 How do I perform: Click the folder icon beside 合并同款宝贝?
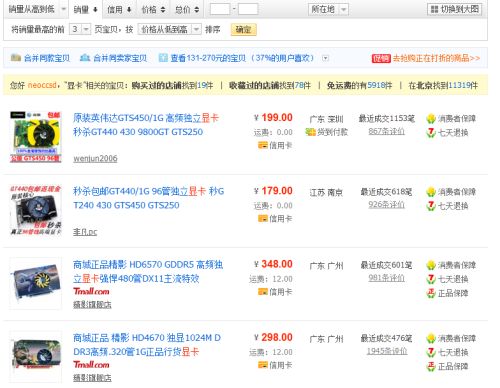(16, 58)
